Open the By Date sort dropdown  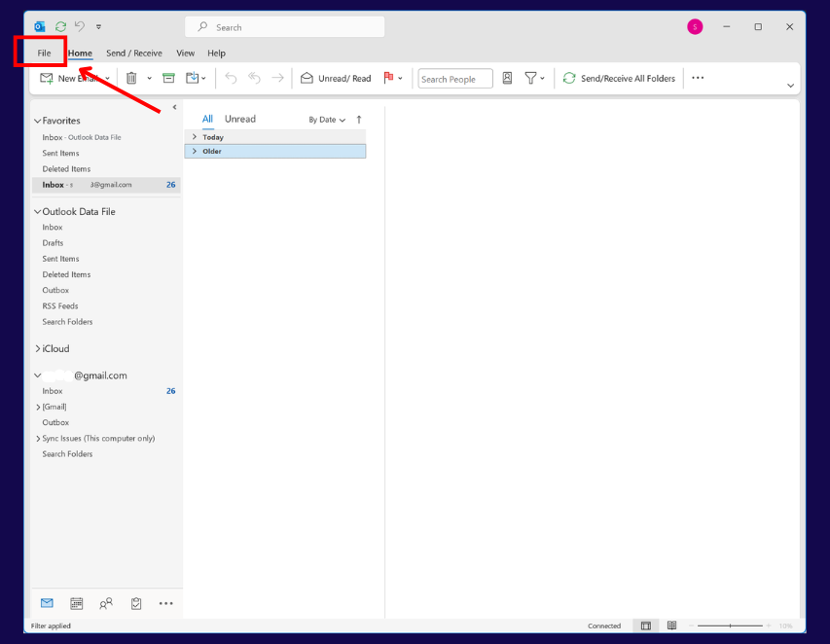point(327,120)
